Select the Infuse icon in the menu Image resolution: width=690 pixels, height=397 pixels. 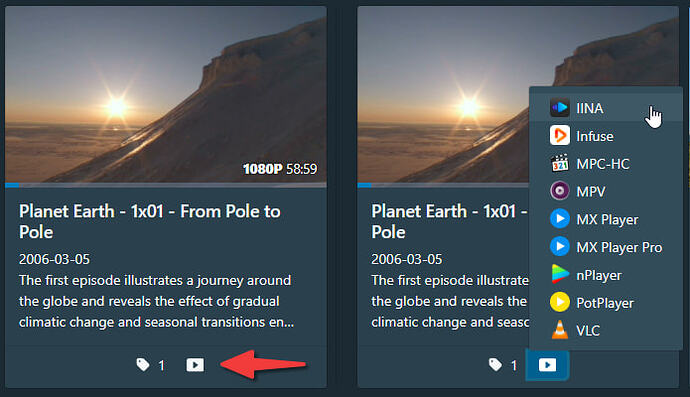click(560, 136)
